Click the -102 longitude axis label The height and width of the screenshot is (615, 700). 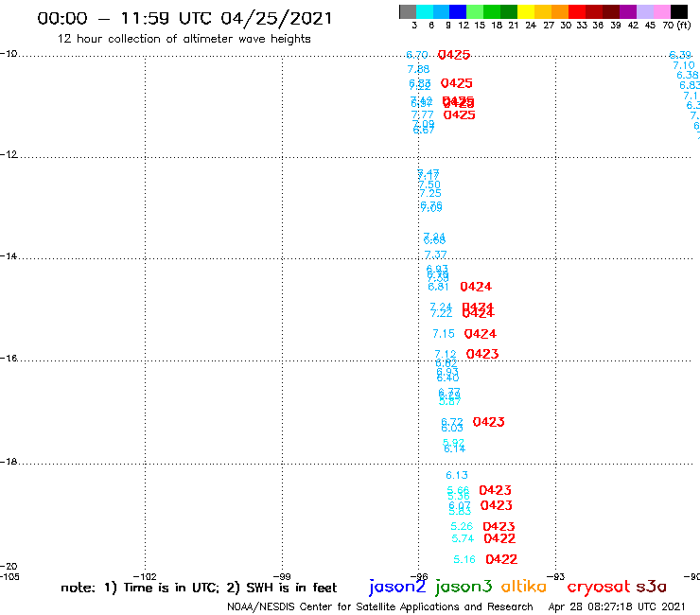pos(145,576)
